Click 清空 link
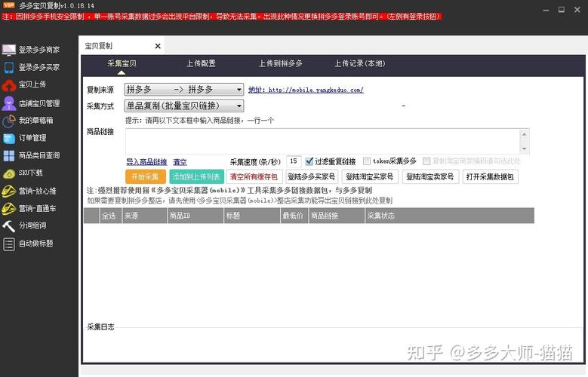588x377 pixels. pyautogui.click(x=180, y=162)
